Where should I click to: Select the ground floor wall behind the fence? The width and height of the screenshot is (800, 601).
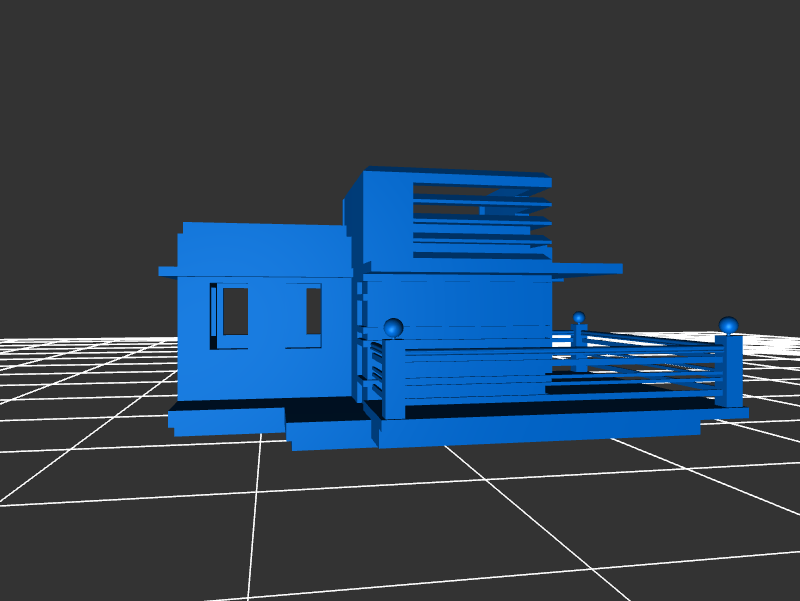(460, 305)
